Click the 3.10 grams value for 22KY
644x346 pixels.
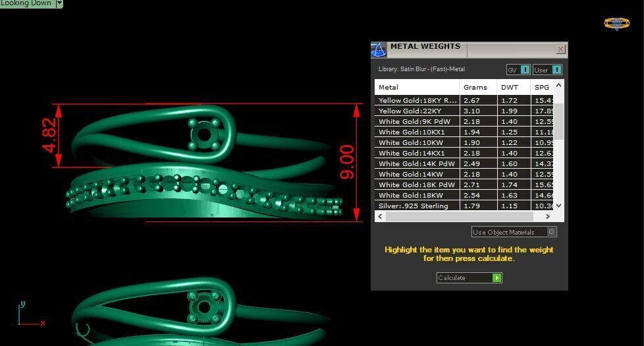(471, 111)
